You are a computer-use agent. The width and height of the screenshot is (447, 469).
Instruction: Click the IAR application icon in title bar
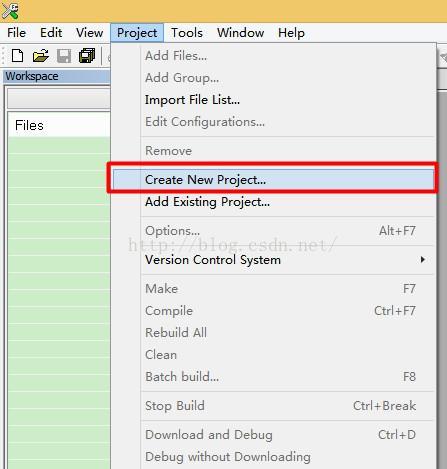[10, 11]
